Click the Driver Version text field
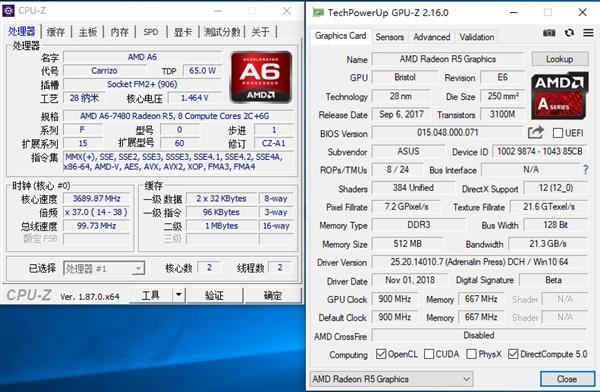 point(479,262)
